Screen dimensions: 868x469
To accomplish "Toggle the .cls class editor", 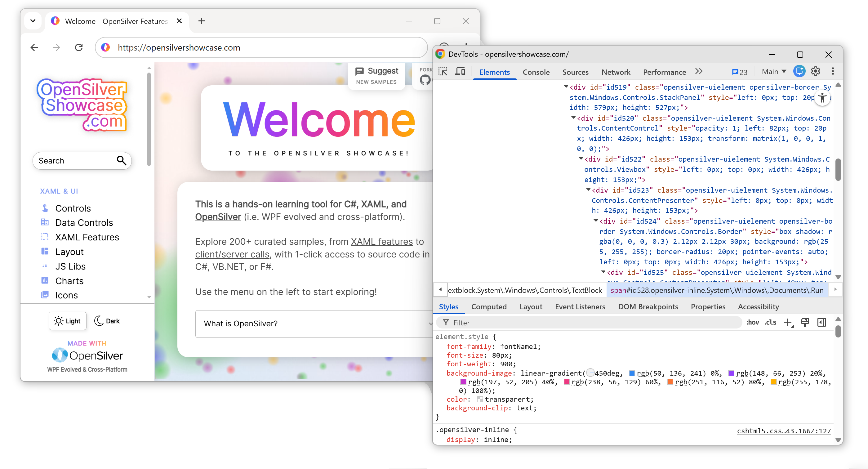I will 770,323.
